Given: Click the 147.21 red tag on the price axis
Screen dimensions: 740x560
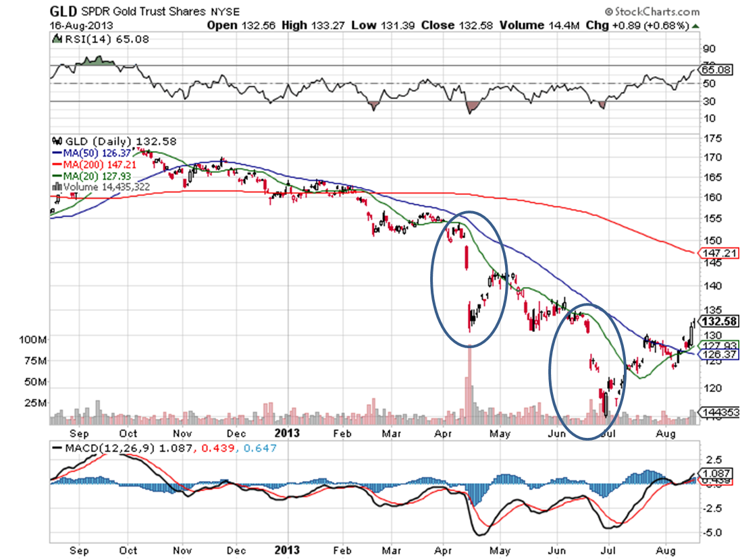Looking at the screenshot, I should 718,254.
